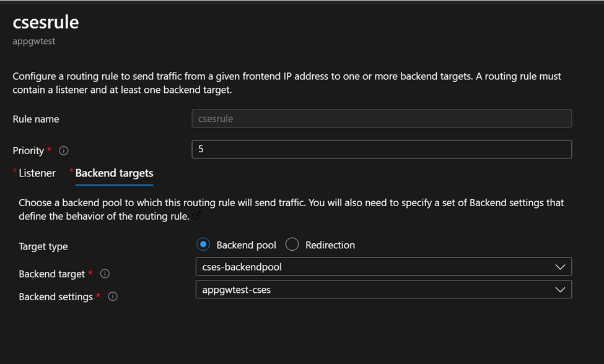Click the disabled Rule name field
Screen dimensions: 604x364
tap(382, 118)
